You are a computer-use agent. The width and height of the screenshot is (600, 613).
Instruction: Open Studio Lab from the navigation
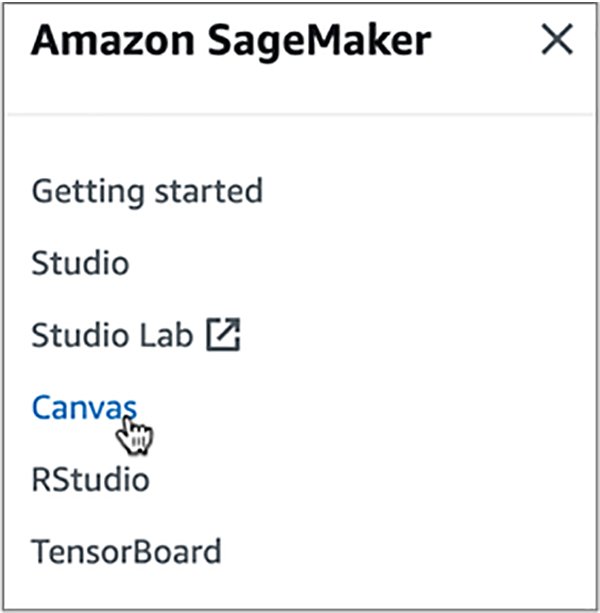[x=112, y=336]
